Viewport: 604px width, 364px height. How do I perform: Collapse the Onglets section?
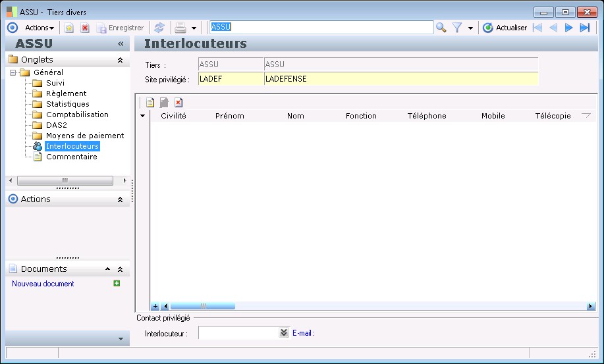click(120, 60)
